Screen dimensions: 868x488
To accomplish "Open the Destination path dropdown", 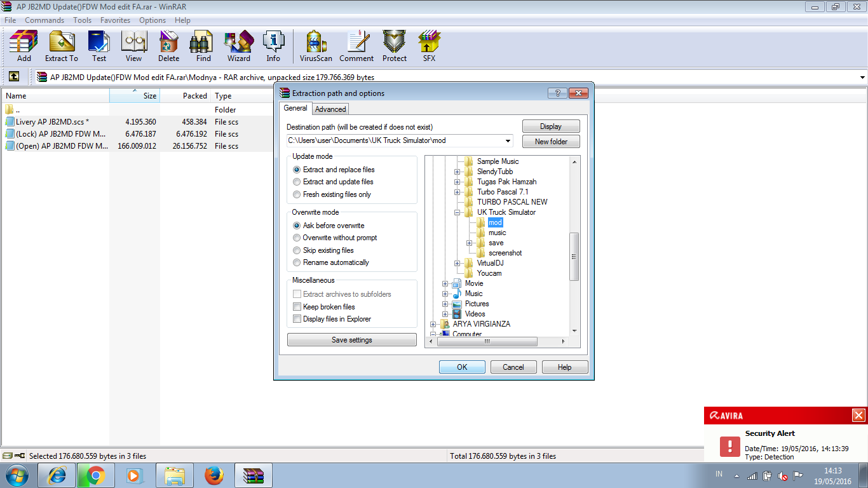I will tap(508, 141).
